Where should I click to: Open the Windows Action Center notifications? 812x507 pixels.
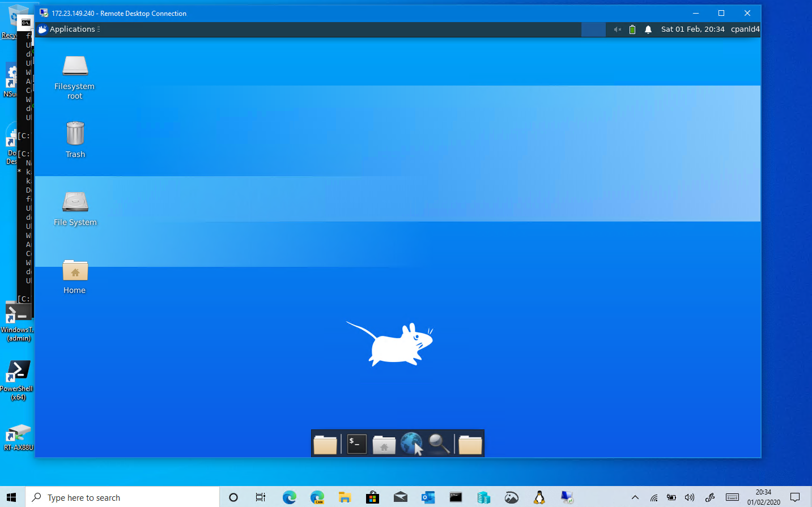[795, 497]
